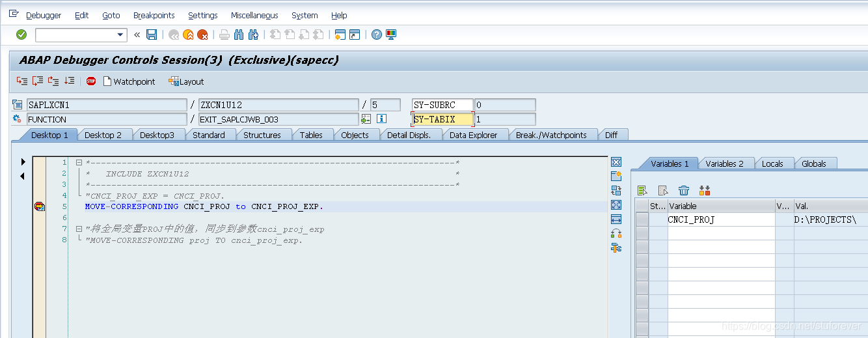Click the red Stop breakpoint icon
This screenshot has width=868, height=338.
click(x=91, y=81)
